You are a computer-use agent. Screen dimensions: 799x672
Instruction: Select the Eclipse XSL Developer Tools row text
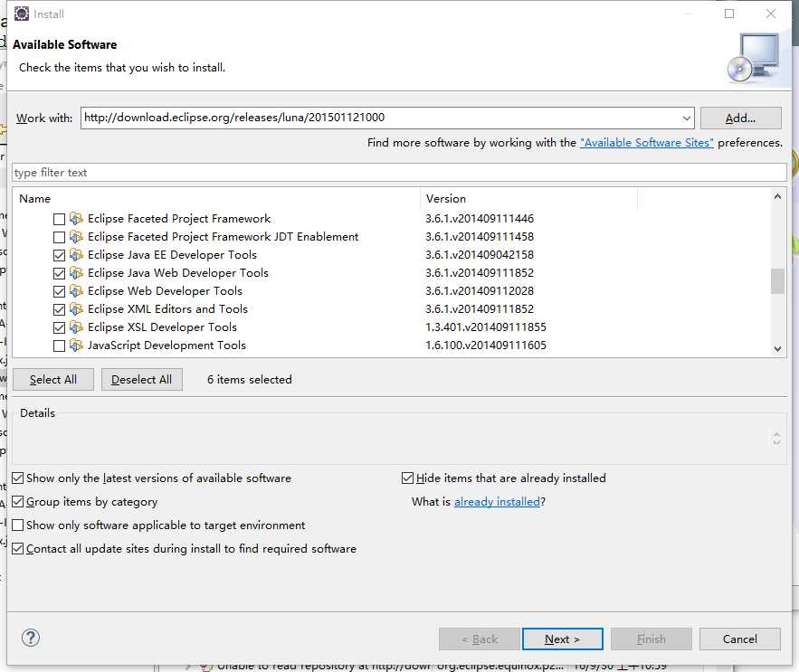[162, 327]
